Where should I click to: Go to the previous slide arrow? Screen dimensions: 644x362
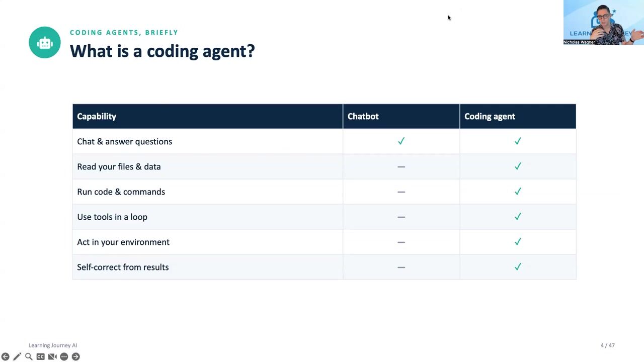[6, 356]
